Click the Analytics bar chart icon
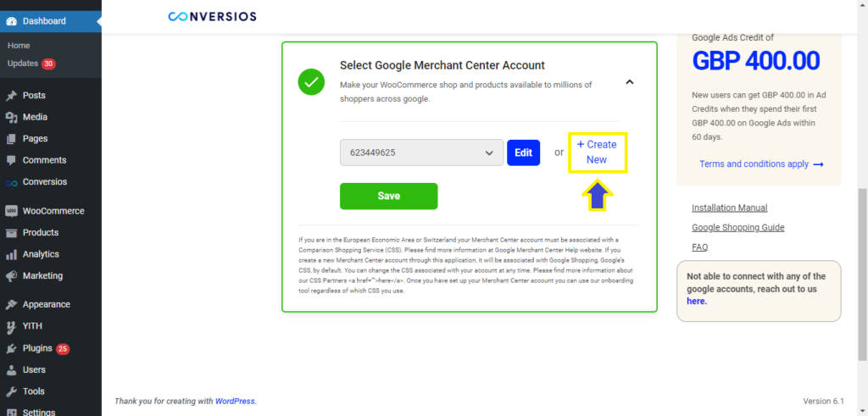Viewport: 868px width, 416px height. (12, 254)
